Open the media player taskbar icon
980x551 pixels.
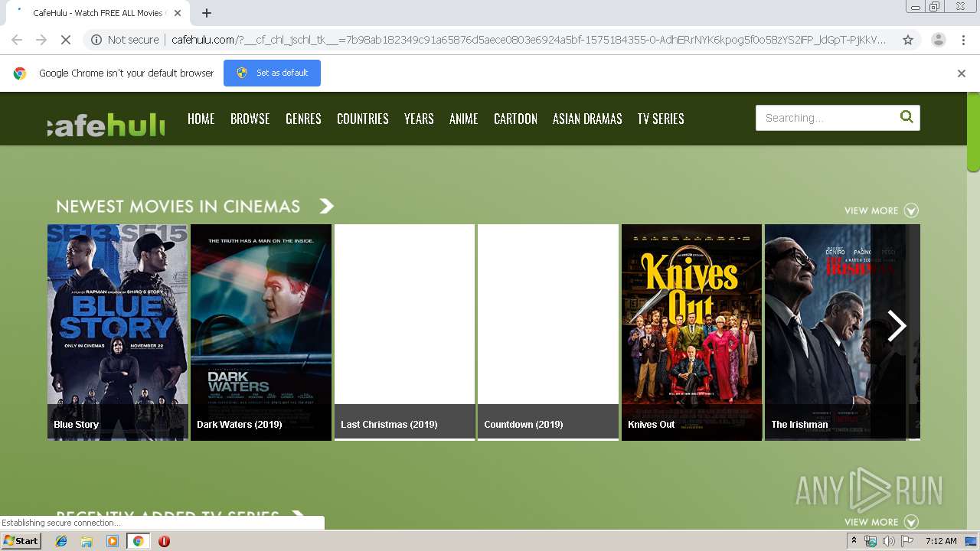[113, 541]
